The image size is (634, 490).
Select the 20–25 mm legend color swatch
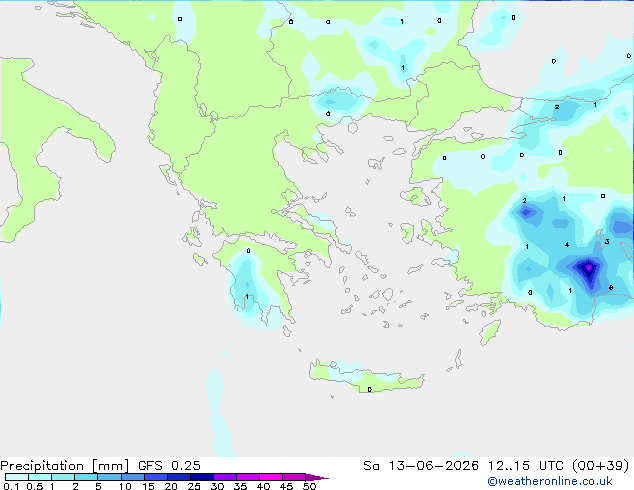point(178,477)
